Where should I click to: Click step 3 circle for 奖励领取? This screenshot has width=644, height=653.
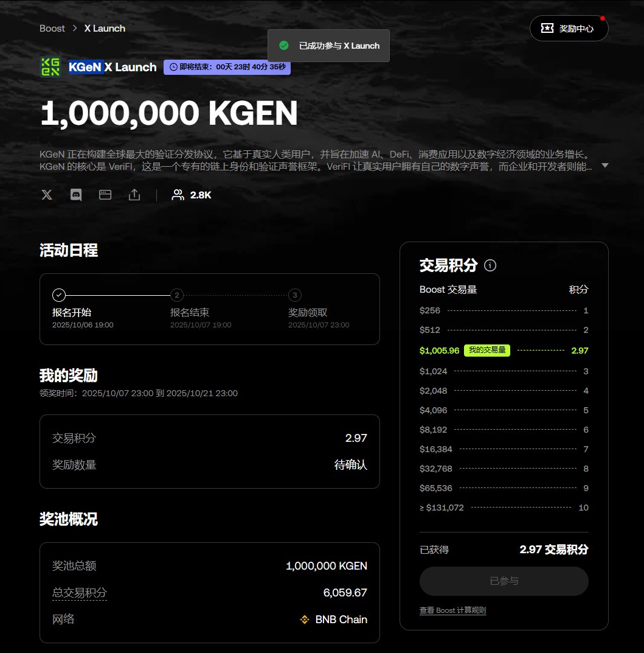[x=295, y=295]
